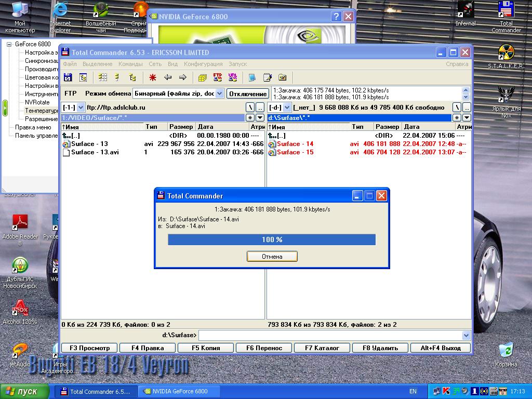532x399 pixels.
Task: Select the Surface - 15 file in right panel
Action: click(369, 152)
